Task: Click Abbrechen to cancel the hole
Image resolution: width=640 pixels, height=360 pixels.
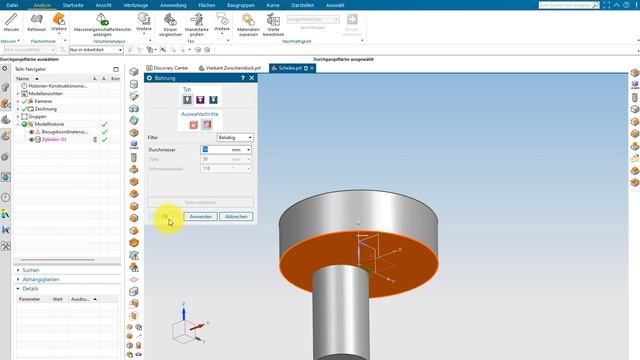Action: click(x=236, y=216)
